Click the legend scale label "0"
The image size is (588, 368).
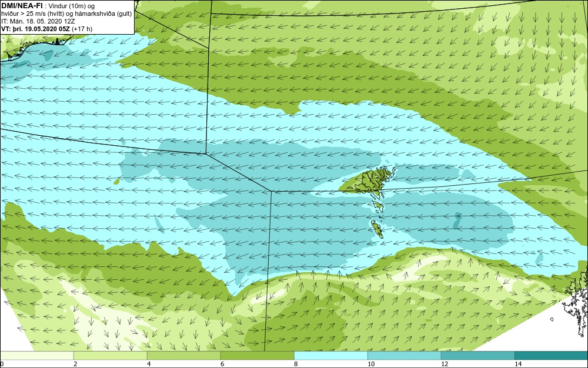pos(2,364)
